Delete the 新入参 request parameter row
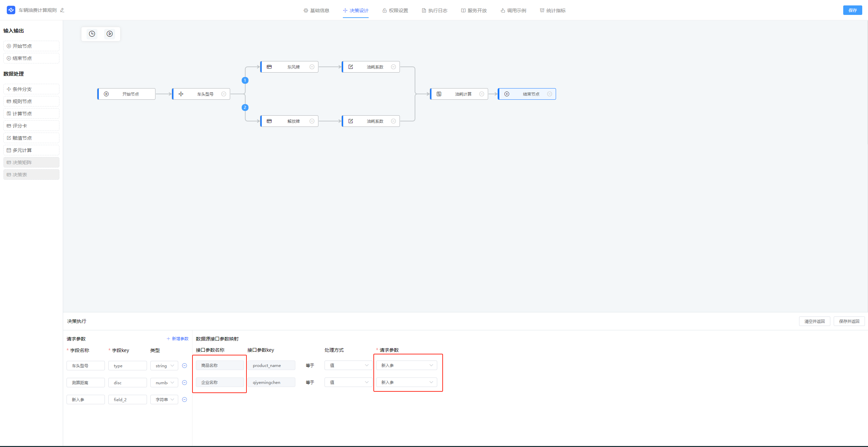The image size is (868, 447). pos(185,400)
